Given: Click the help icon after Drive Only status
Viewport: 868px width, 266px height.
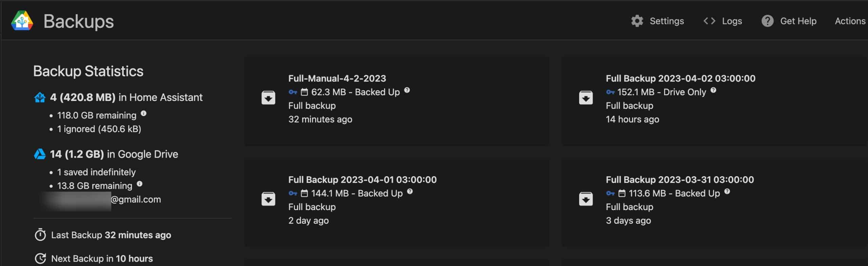Looking at the screenshot, I should [x=713, y=90].
